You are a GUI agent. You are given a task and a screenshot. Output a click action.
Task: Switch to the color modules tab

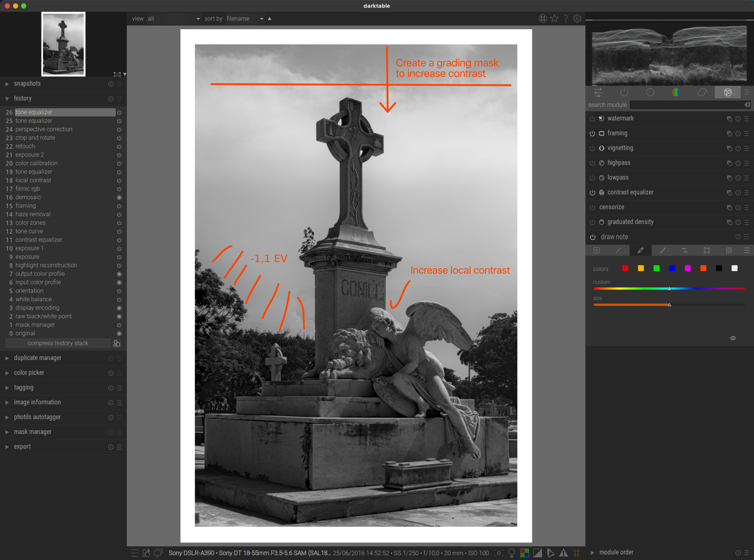coord(676,92)
